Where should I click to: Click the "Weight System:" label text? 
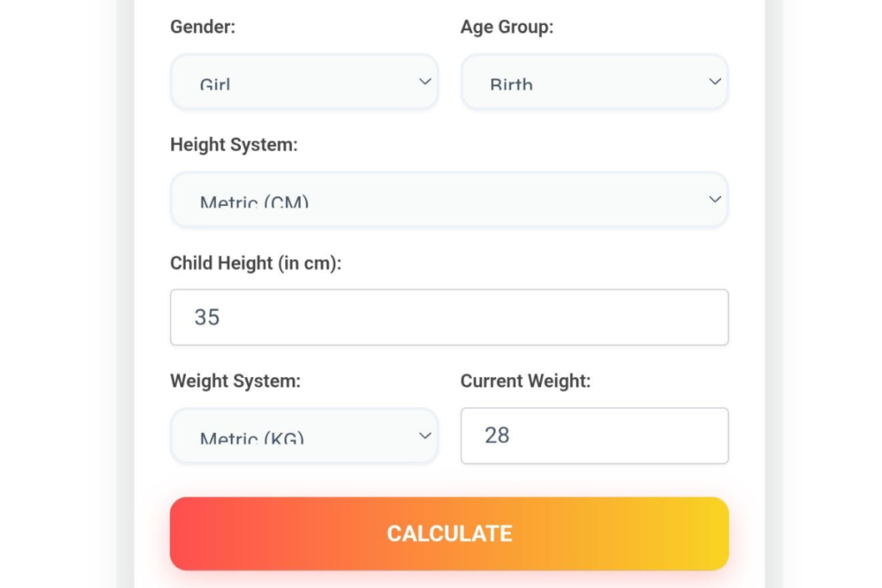tap(235, 381)
